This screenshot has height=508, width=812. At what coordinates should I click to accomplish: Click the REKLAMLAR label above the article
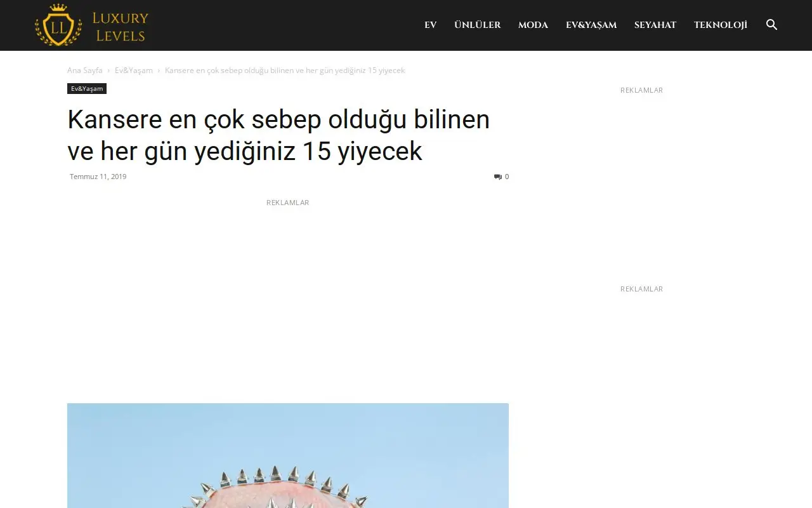(x=288, y=203)
